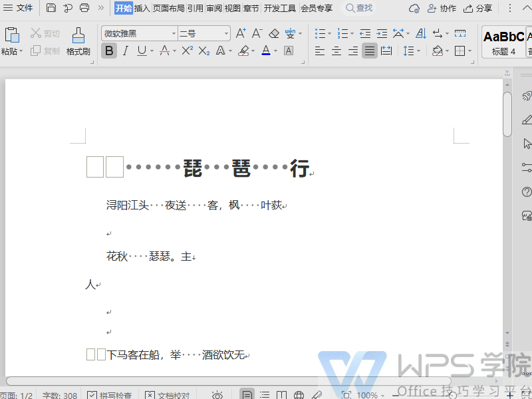This screenshot has width=532, height=399.
Task: Click the character border A icon
Action: 289,51
